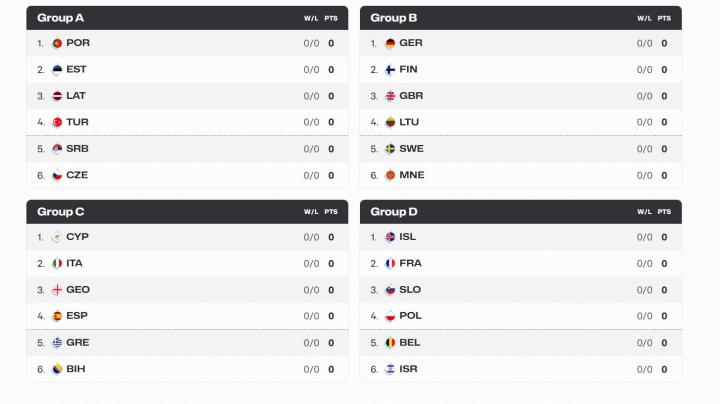Select the SRB row in Group A
The image size is (720, 404).
pyautogui.click(x=187, y=149)
